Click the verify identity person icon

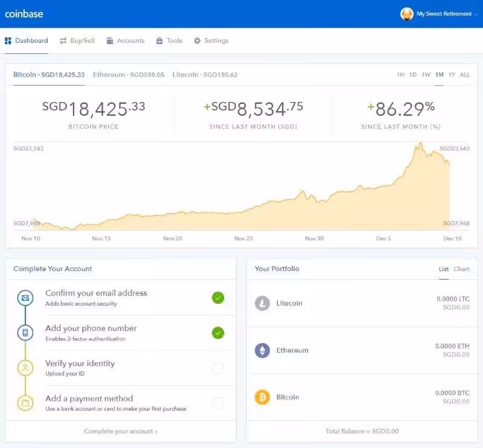[25, 368]
